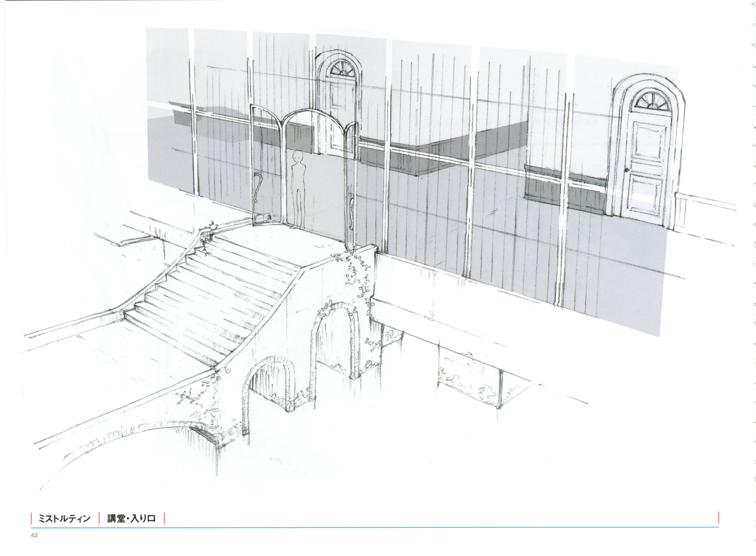Screen dimensions: 756x556
Task: Click the ミストルティン label text
Action: (x=65, y=518)
